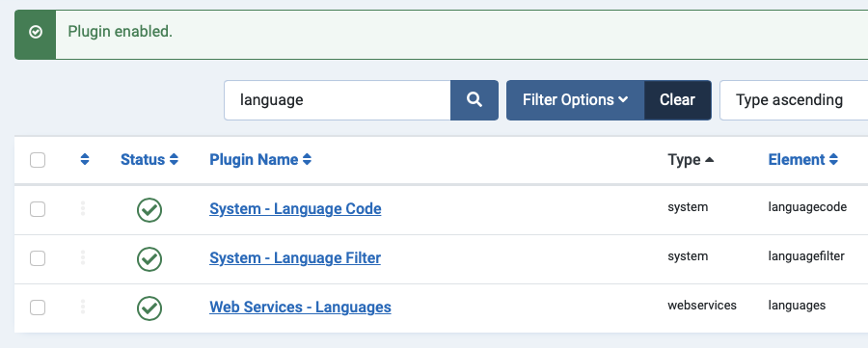Check the select-all checkbox in table header

pyautogui.click(x=38, y=160)
